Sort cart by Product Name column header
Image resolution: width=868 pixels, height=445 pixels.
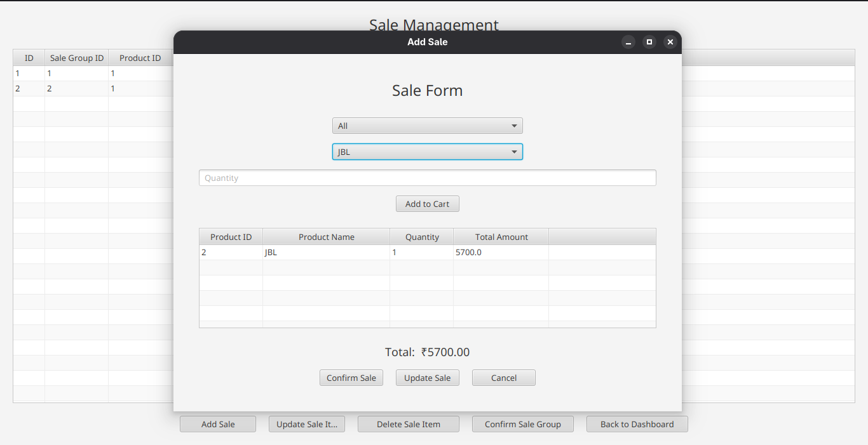[x=327, y=237]
